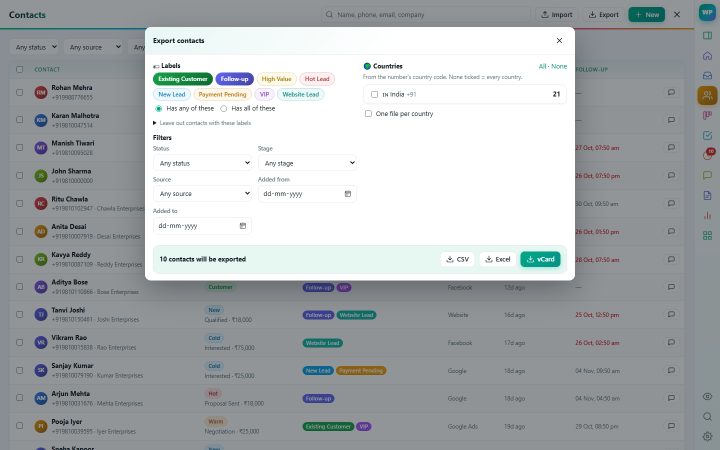Screen dimensions: 720x450
Task: Export contacts as vCard
Action: (540, 259)
